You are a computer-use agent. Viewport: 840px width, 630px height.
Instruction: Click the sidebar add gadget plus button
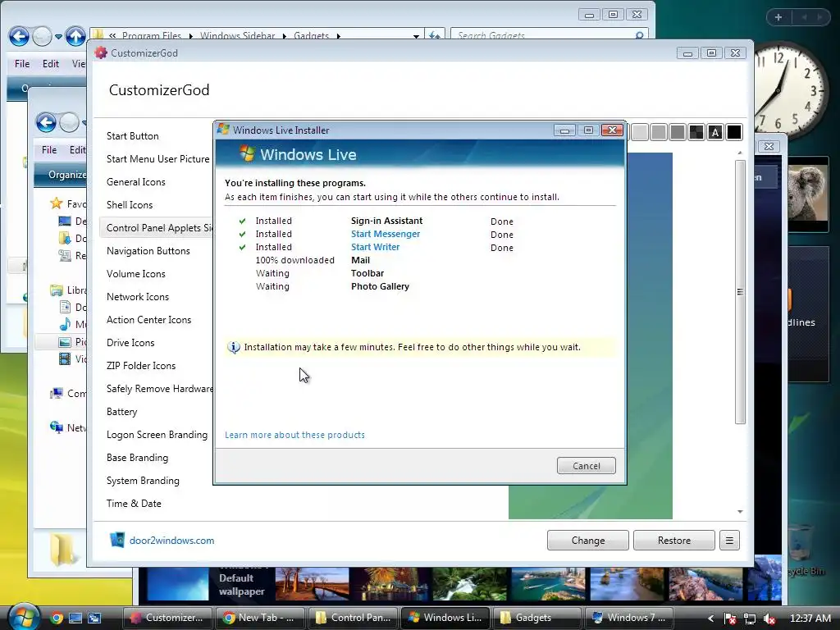(778, 17)
